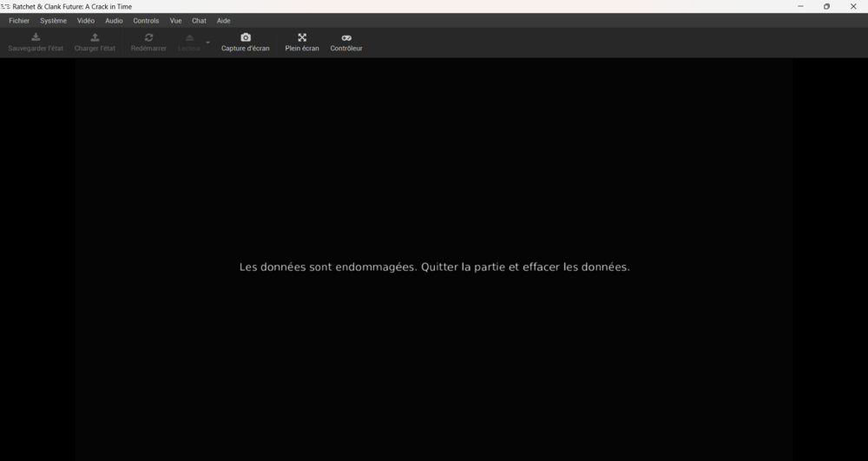Click the Sauvegarder l'état download icon
The height and width of the screenshot is (461, 868).
[36, 38]
